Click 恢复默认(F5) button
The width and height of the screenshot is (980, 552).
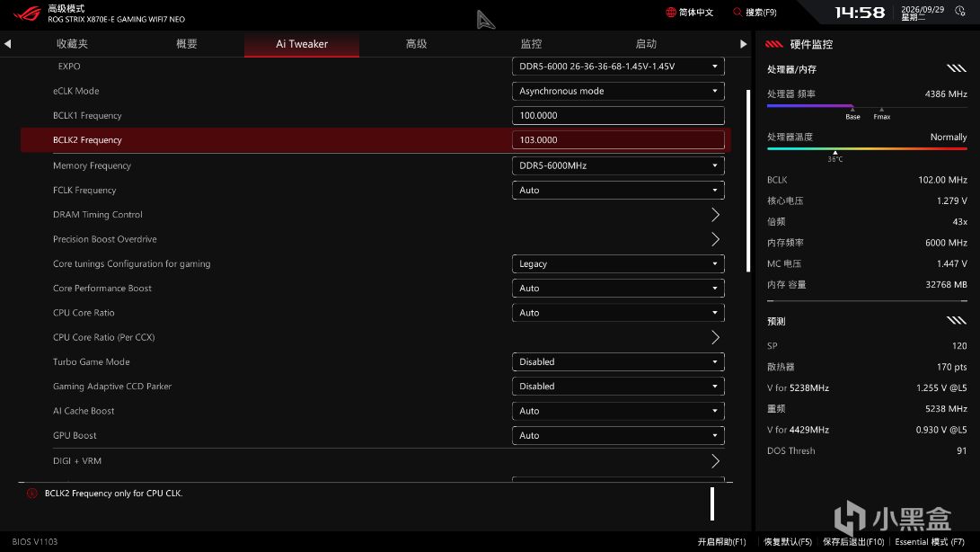pos(788,542)
